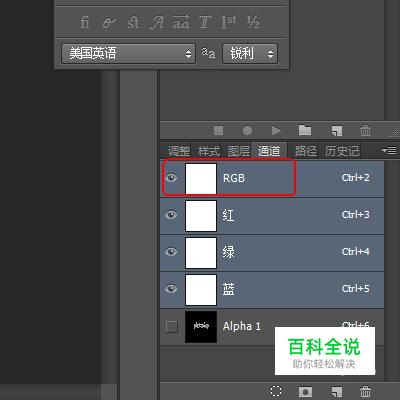
Task: Hide the 红 channel eye icon
Action: coord(171,215)
